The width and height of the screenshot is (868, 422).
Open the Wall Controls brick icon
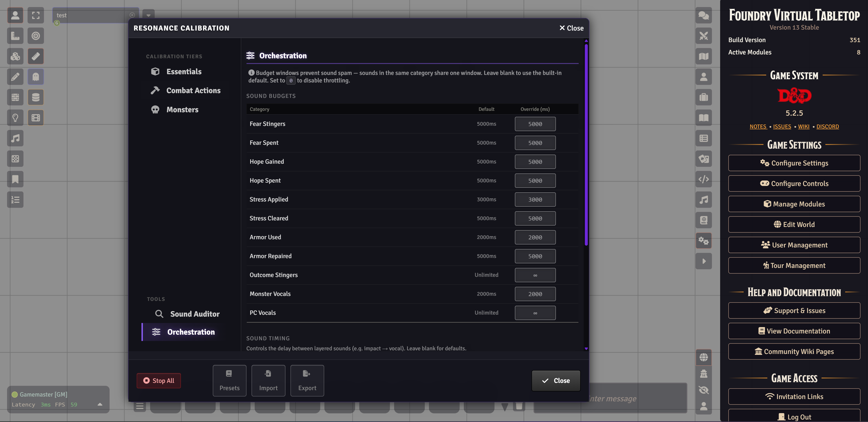click(x=15, y=98)
